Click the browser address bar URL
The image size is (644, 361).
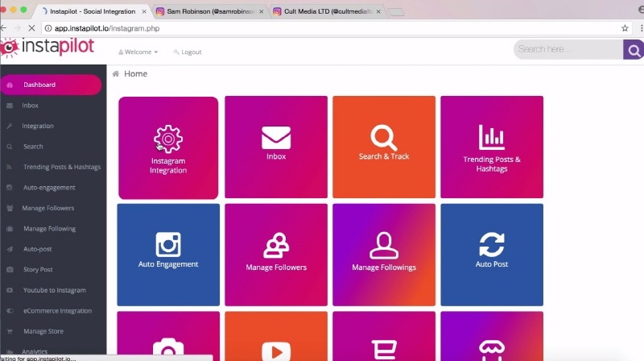pos(107,28)
